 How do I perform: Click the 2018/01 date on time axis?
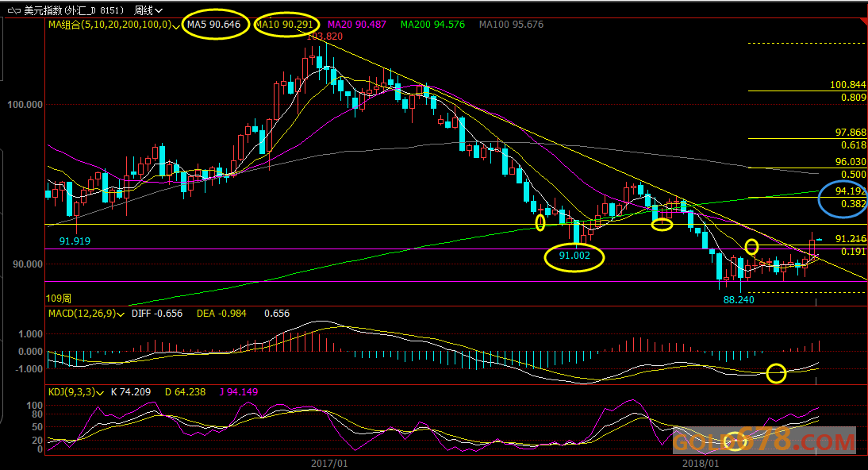click(x=701, y=462)
